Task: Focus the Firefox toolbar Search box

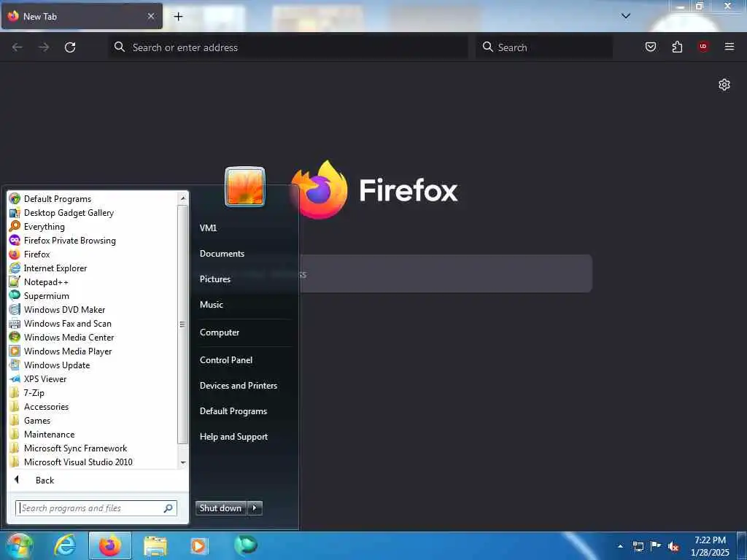Action: point(544,47)
